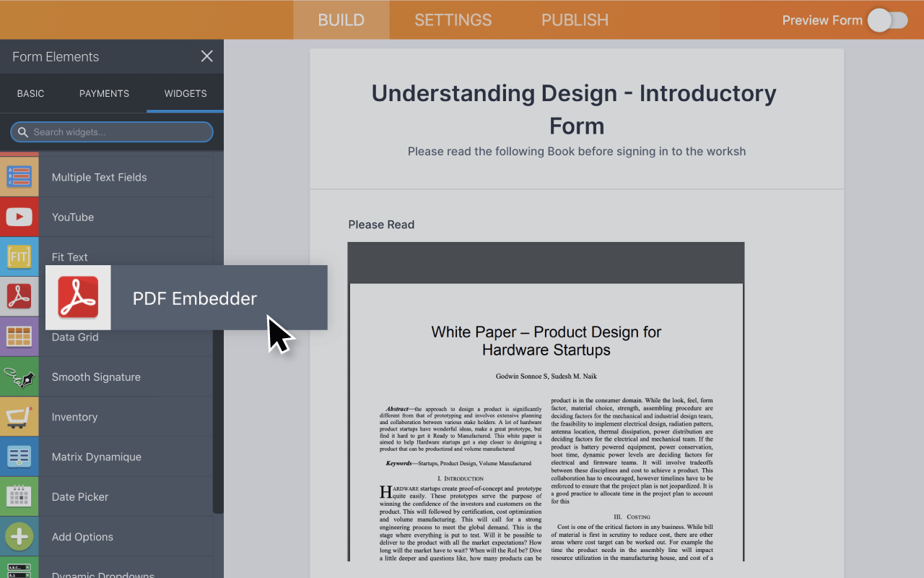
Task: Open the PUBLISH tab
Action: click(574, 20)
